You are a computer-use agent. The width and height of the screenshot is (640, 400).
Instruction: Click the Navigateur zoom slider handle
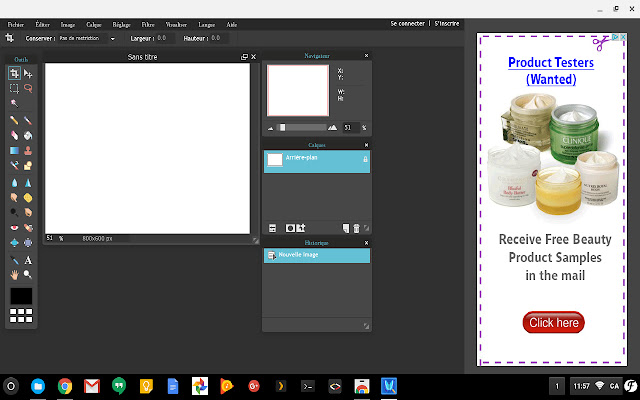(282, 127)
